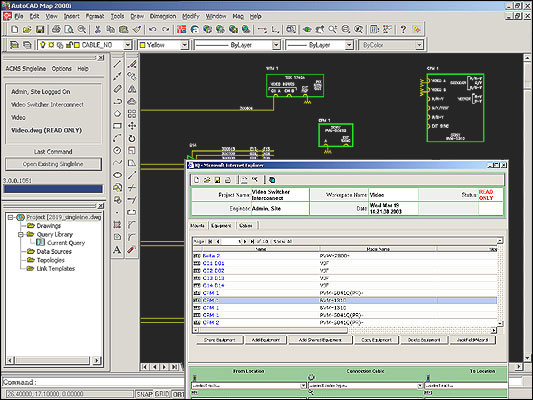Select the Topologies tree item

coord(50,260)
